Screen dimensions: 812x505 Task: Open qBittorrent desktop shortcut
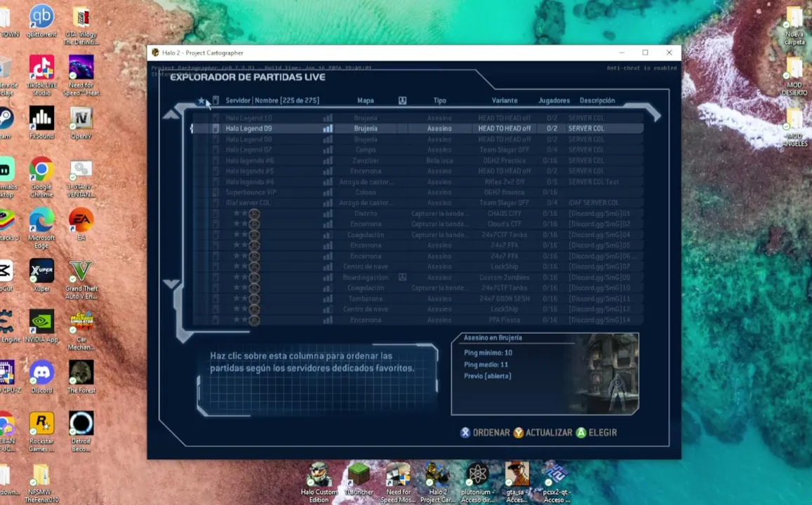pyautogui.click(x=41, y=21)
